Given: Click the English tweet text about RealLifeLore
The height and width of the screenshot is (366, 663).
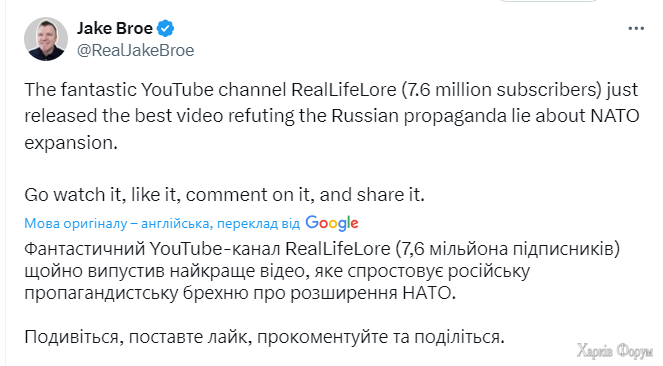Looking at the screenshot, I should 332,116.
